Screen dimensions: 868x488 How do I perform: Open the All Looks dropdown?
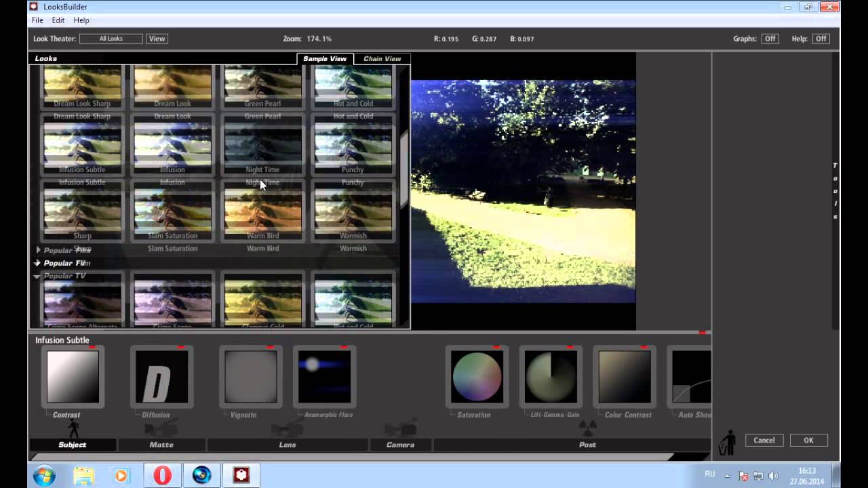(x=111, y=39)
